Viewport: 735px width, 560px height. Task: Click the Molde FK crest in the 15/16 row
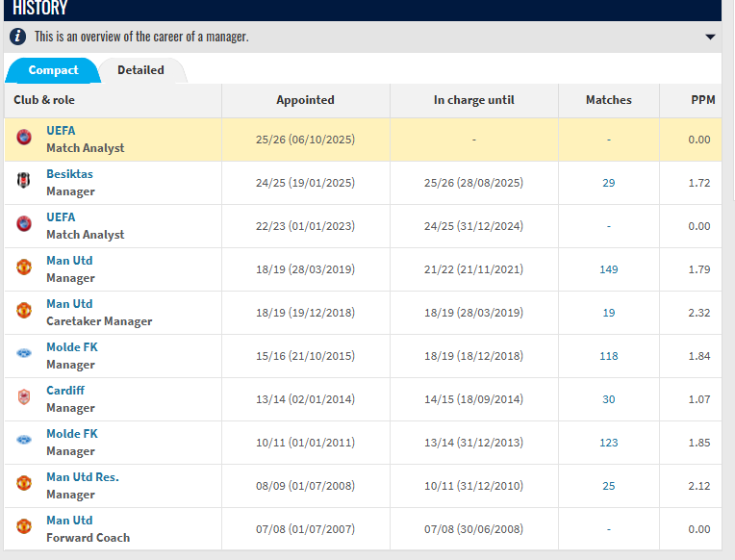pyautogui.click(x=24, y=354)
